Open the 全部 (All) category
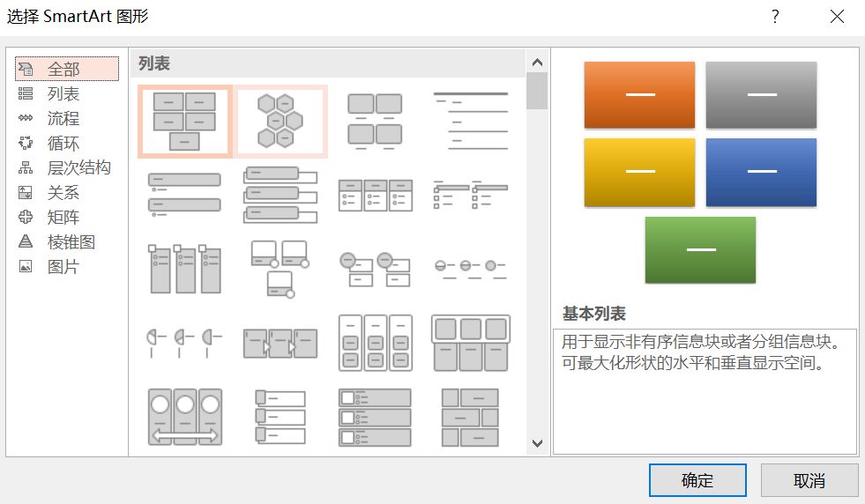This screenshot has height=504, width=865. (x=67, y=69)
